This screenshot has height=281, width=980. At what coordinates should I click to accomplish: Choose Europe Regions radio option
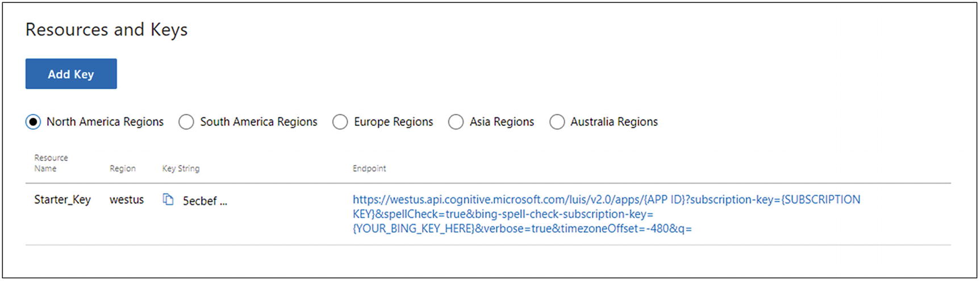(340, 122)
